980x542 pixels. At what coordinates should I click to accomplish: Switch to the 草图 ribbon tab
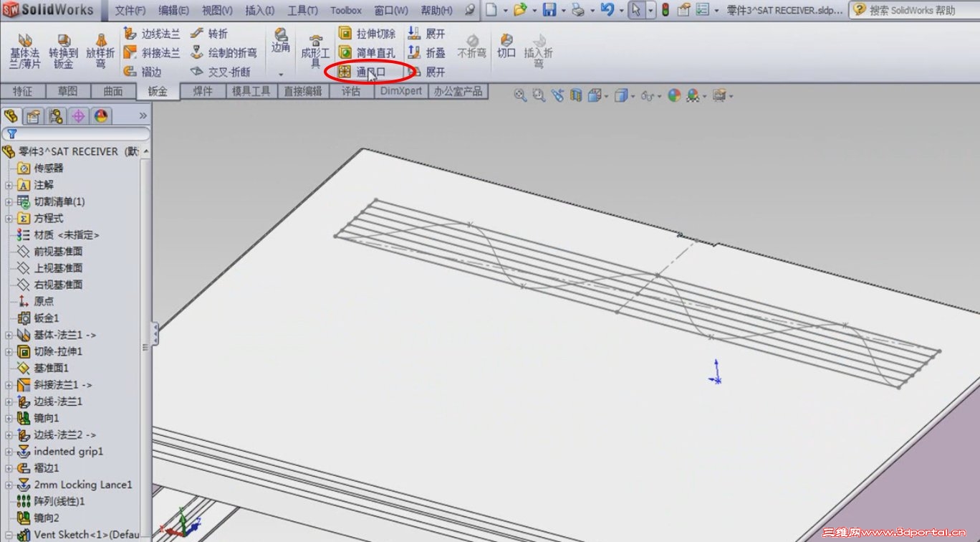pyautogui.click(x=68, y=91)
